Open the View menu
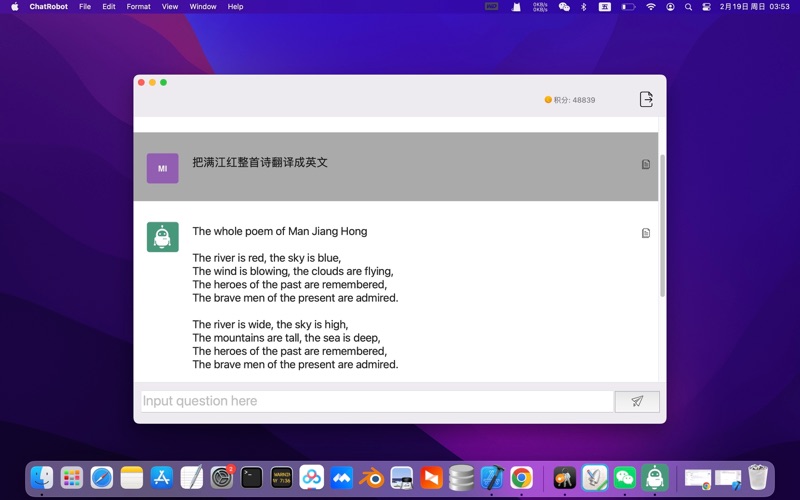 170,7
